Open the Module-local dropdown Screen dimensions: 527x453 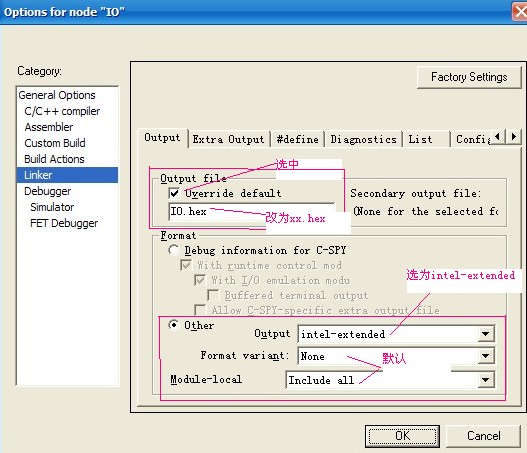(x=486, y=380)
